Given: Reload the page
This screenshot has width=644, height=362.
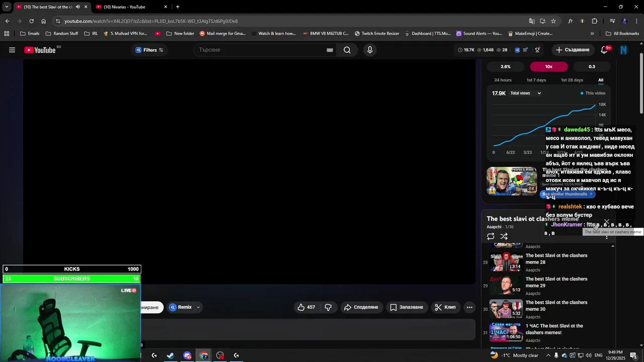Looking at the screenshot, I should point(31,21).
